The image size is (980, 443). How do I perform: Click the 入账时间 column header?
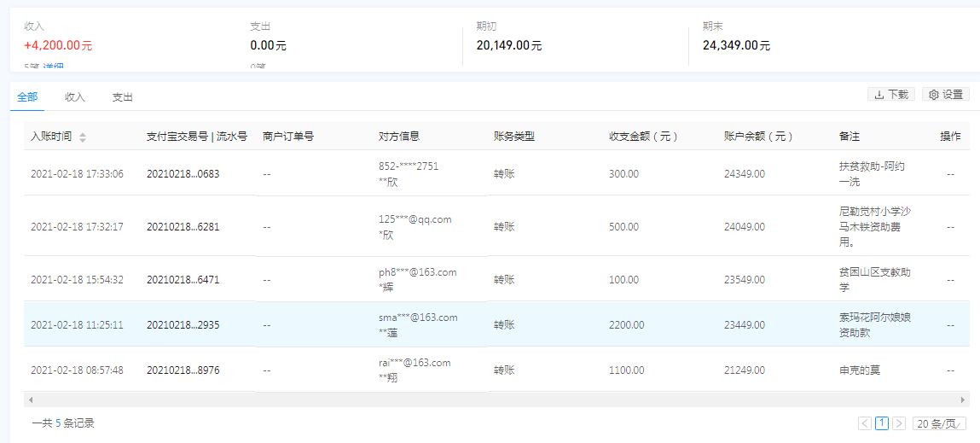coord(51,137)
